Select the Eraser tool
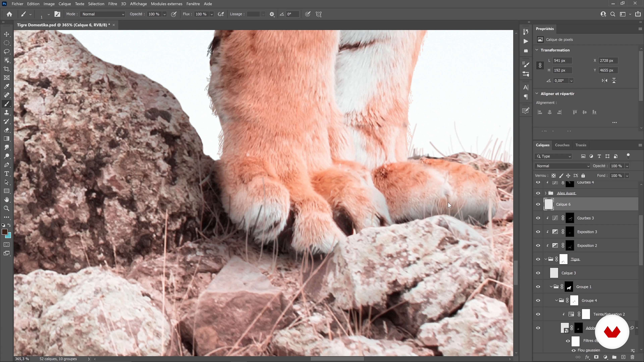 (7, 130)
